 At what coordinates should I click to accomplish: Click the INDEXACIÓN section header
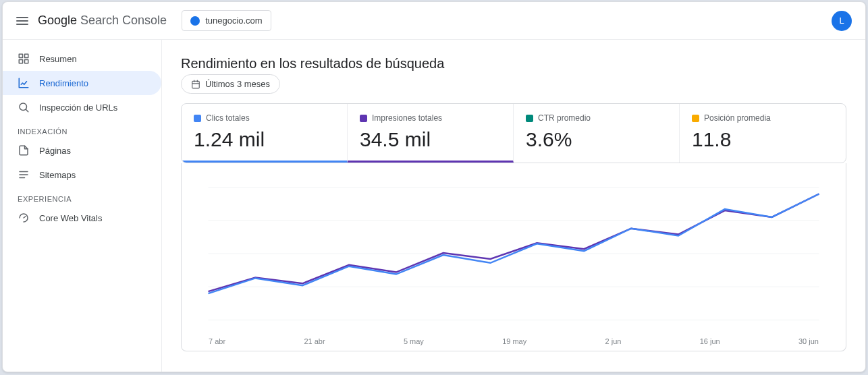[x=43, y=132]
